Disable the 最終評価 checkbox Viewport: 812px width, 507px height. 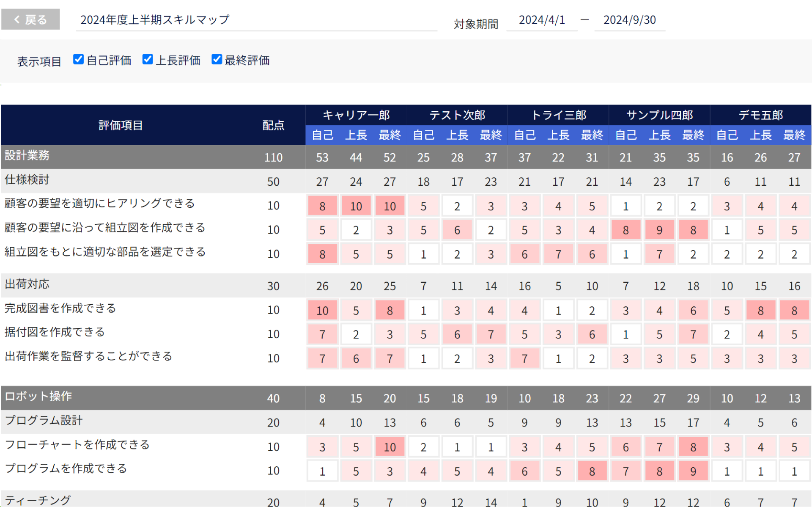217,59
